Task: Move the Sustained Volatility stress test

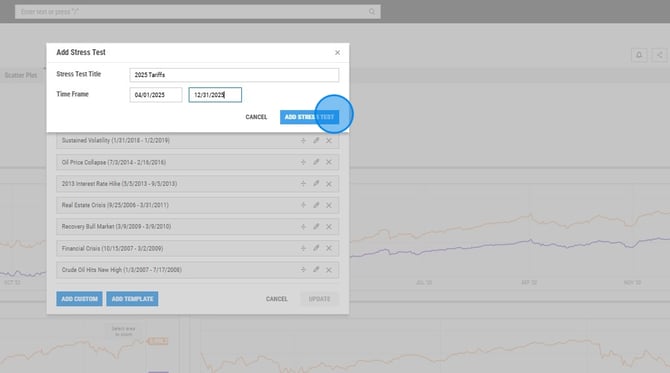Action: click(303, 141)
